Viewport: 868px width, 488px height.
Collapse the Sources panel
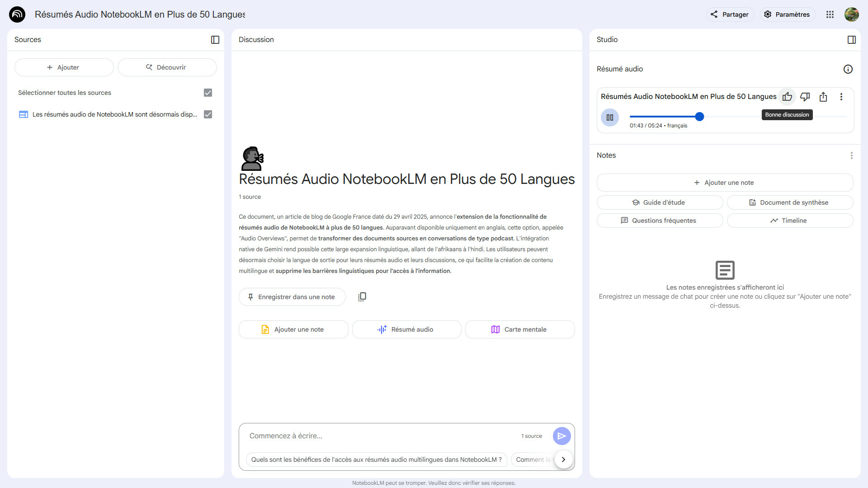215,40
